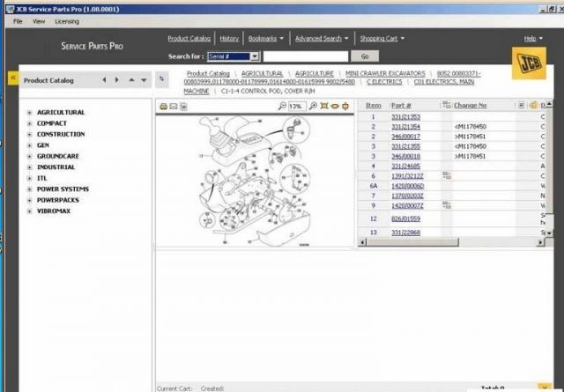Open the View menu
The width and height of the screenshot is (564, 392).
(x=39, y=21)
